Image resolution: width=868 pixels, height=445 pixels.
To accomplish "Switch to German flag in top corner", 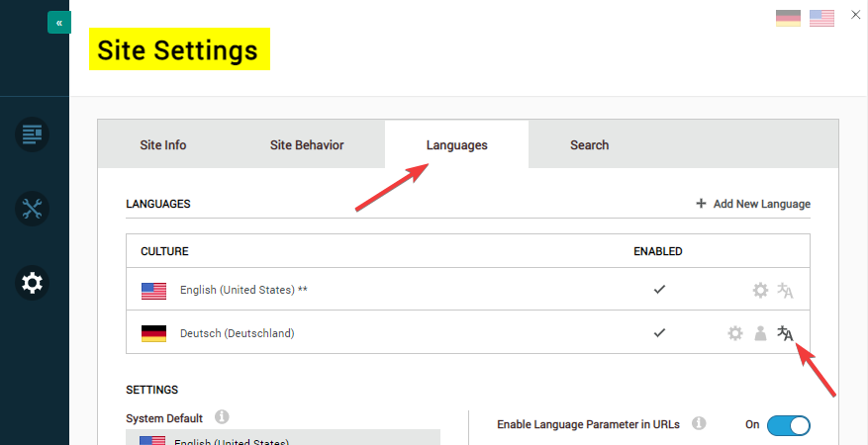I will coord(788,18).
